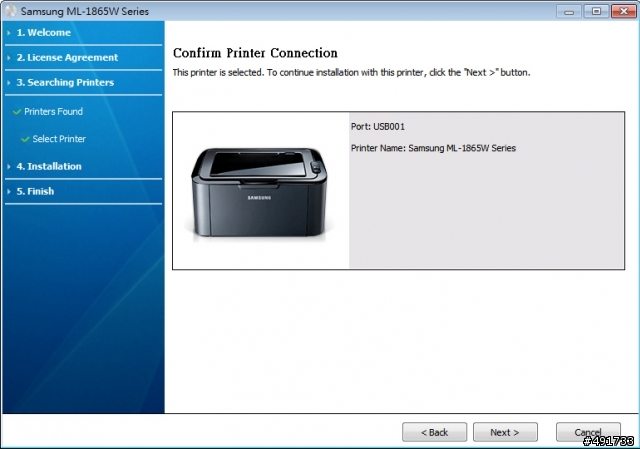640x449 pixels.
Task: Click the Samsung printer image
Action: 259,192
